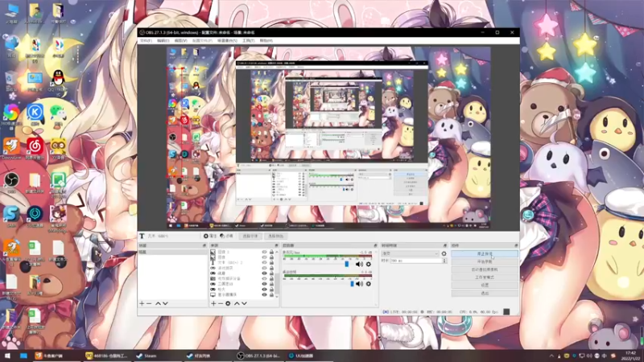Open source 属性 gear in source toolbar
644x362 pixels.
(x=210, y=236)
